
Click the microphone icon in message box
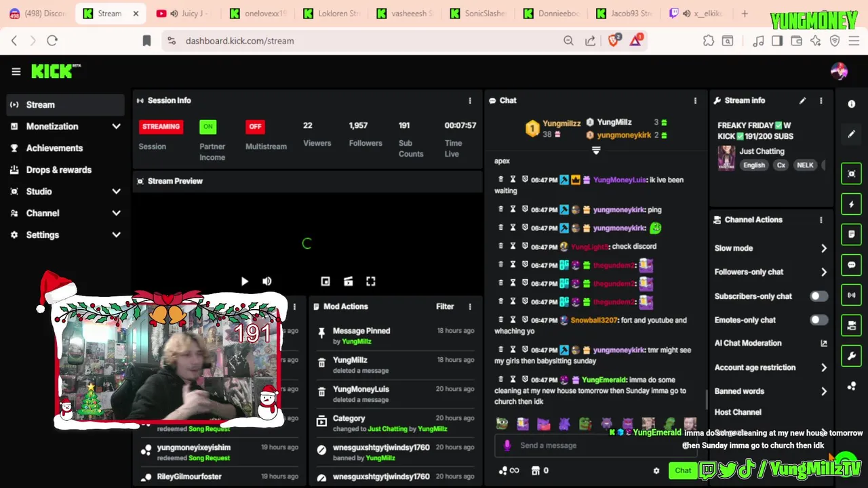click(507, 445)
